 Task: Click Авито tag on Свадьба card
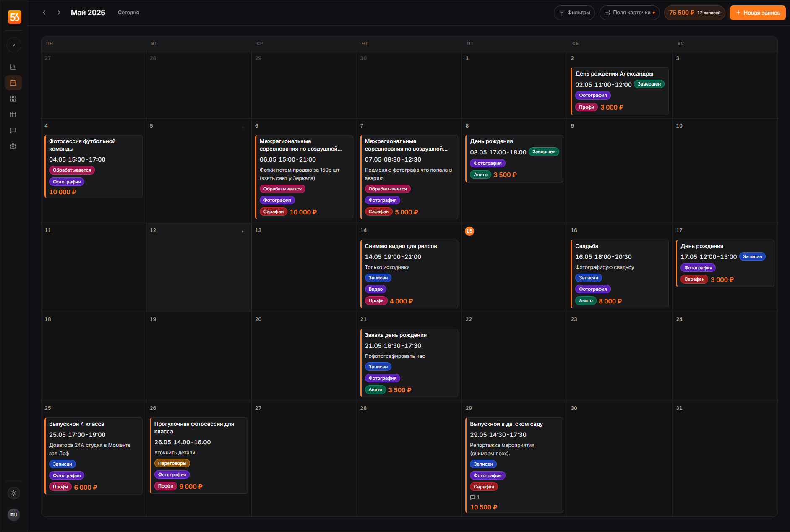(586, 301)
